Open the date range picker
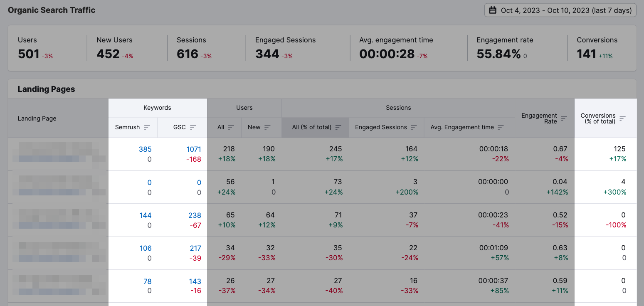 point(560,10)
